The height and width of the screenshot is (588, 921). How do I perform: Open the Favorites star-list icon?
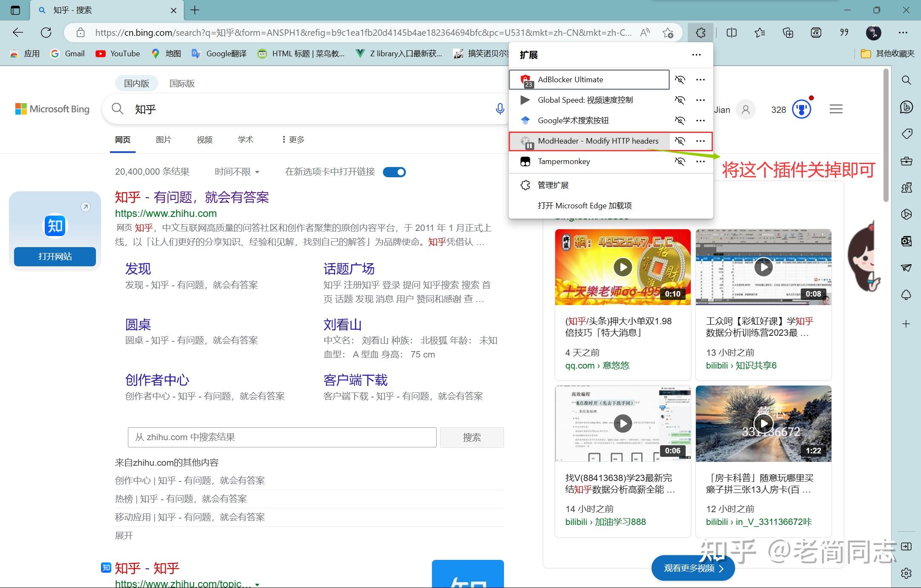(x=760, y=33)
